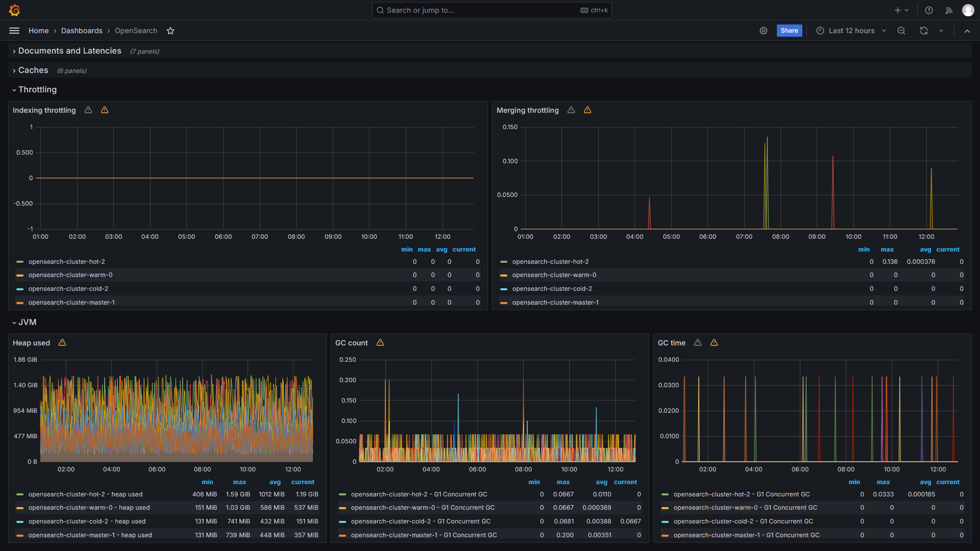The width and height of the screenshot is (980, 551).
Task: Open the help question mark icon
Action: [929, 10]
